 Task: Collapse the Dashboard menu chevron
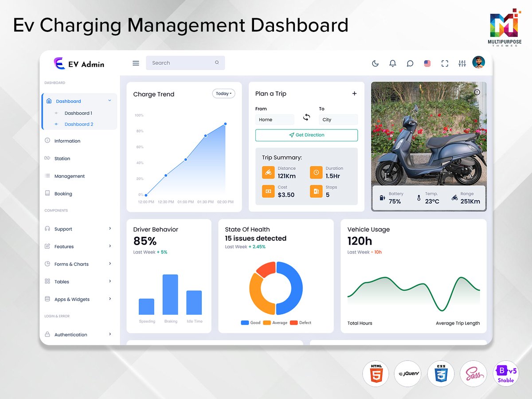[110, 101]
